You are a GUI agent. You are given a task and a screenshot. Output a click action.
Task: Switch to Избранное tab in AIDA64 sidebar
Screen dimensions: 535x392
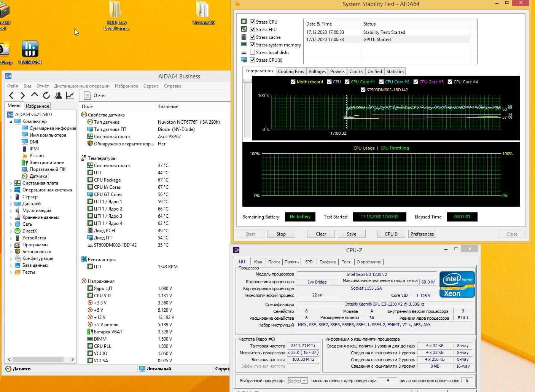point(37,106)
